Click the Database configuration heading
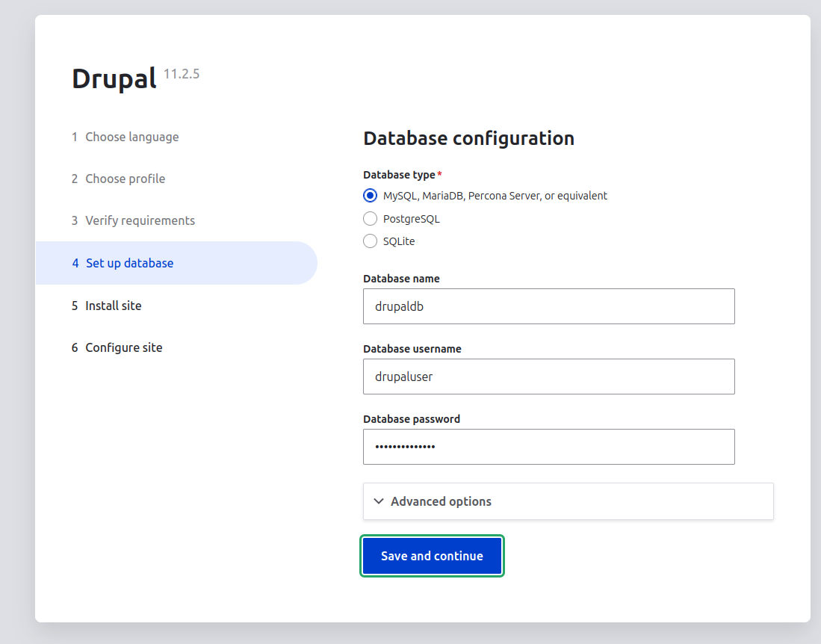This screenshot has height=644, width=821. pyautogui.click(x=468, y=138)
